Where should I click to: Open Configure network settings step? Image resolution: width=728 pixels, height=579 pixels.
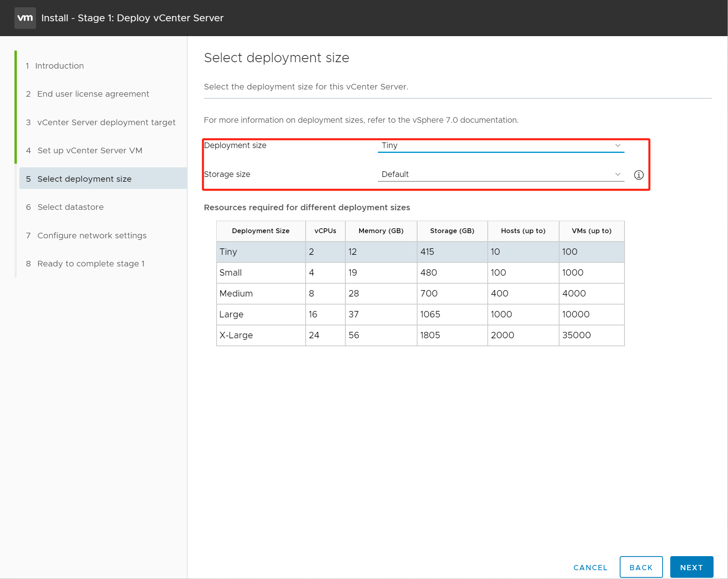click(91, 236)
